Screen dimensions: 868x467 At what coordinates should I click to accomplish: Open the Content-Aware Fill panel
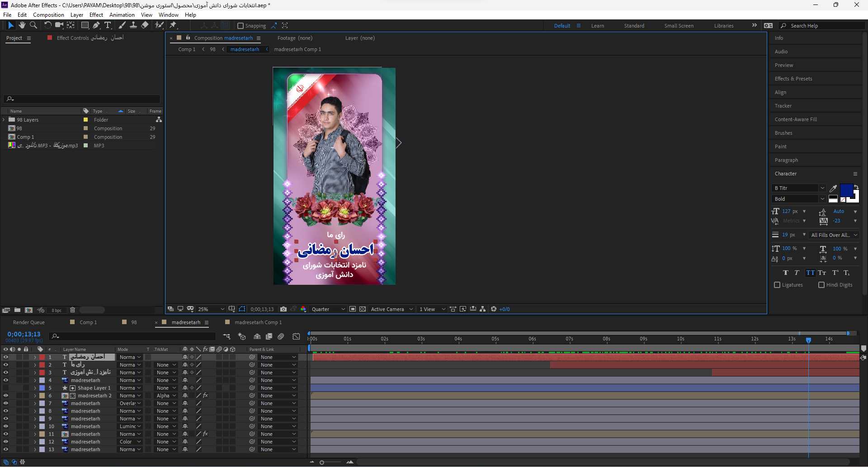pos(796,119)
